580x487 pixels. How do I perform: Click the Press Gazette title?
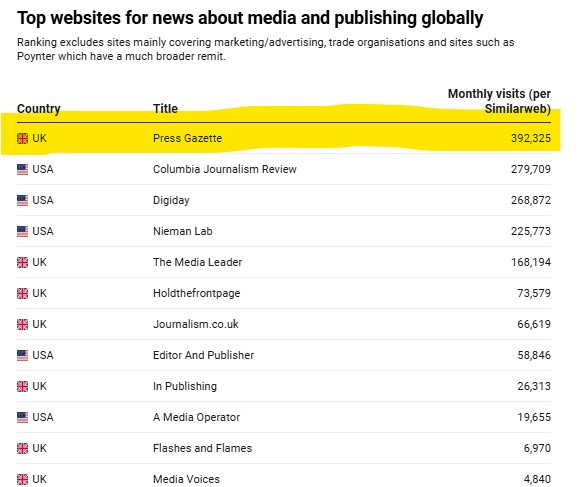click(x=188, y=138)
